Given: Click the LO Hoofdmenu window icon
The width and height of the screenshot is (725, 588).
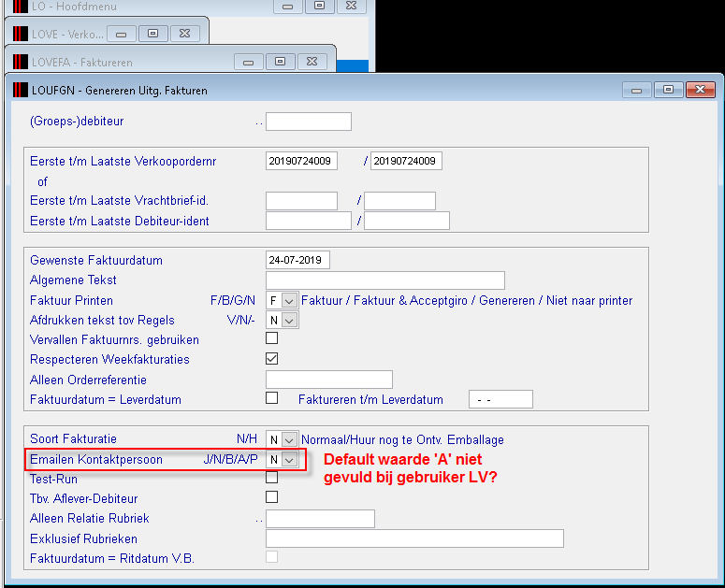Looking at the screenshot, I should point(21,6).
